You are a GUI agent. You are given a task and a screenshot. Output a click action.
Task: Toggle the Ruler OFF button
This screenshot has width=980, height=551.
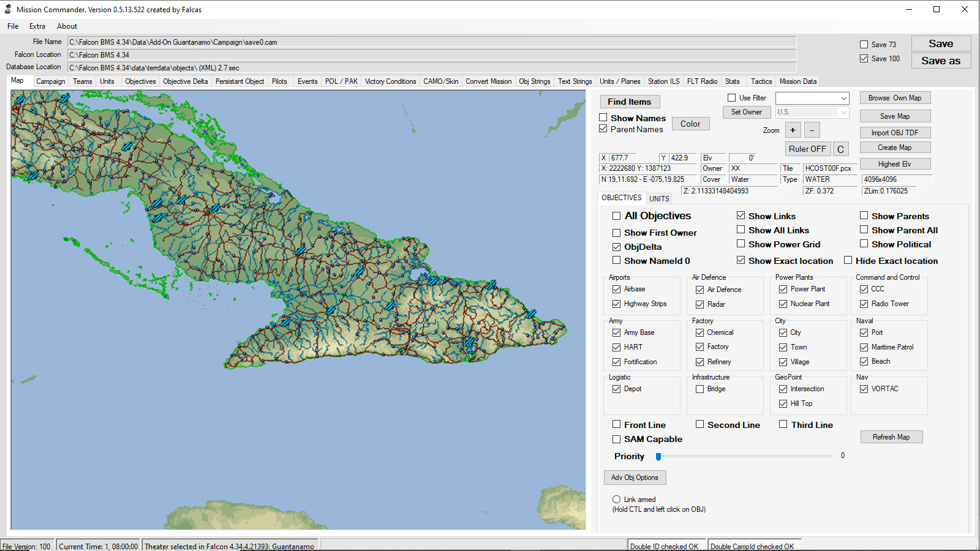tap(807, 149)
